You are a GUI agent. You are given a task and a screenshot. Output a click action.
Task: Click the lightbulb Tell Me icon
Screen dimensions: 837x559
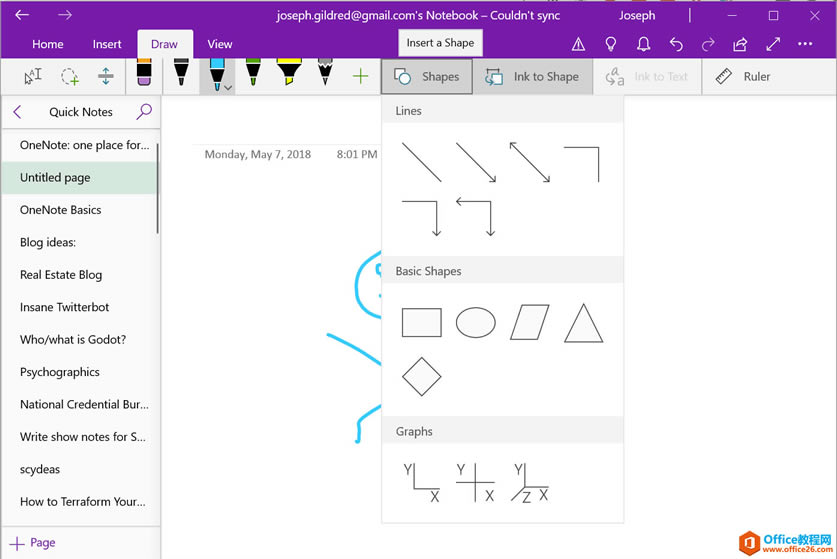611,44
